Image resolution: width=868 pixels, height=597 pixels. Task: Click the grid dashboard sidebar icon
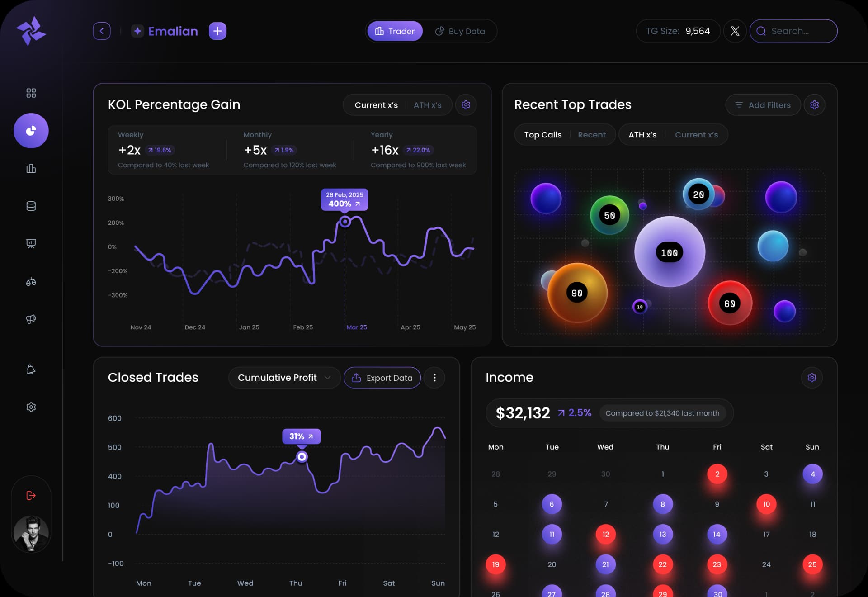pyautogui.click(x=31, y=93)
